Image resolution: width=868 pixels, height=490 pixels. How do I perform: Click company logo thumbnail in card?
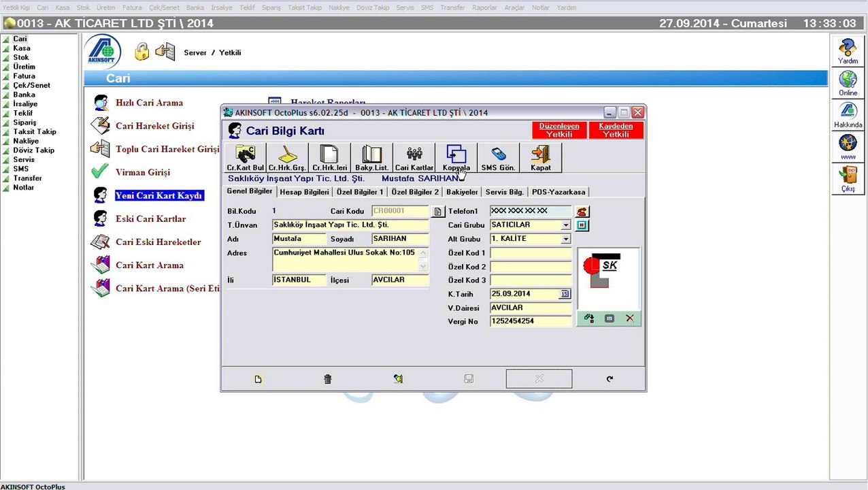click(609, 278)
